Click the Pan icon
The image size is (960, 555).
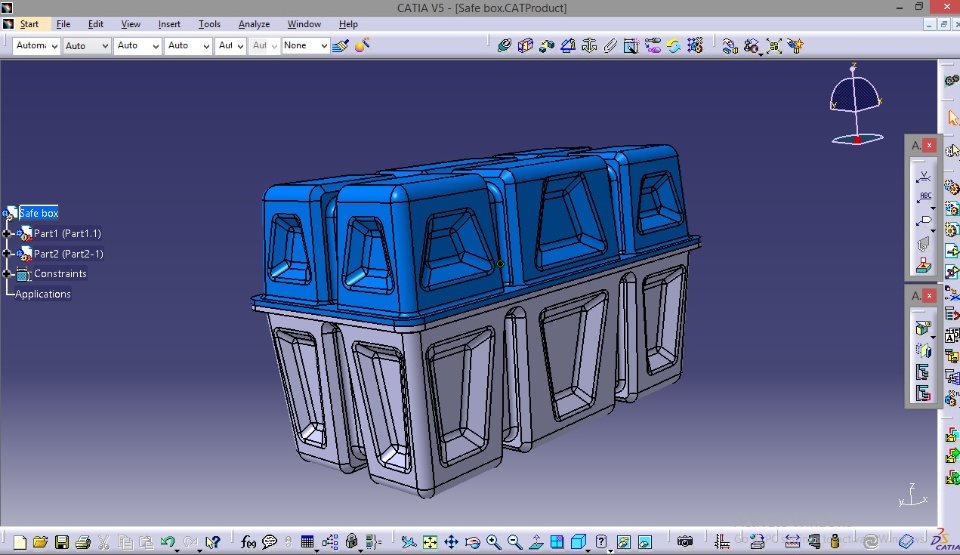pos(451,542)
